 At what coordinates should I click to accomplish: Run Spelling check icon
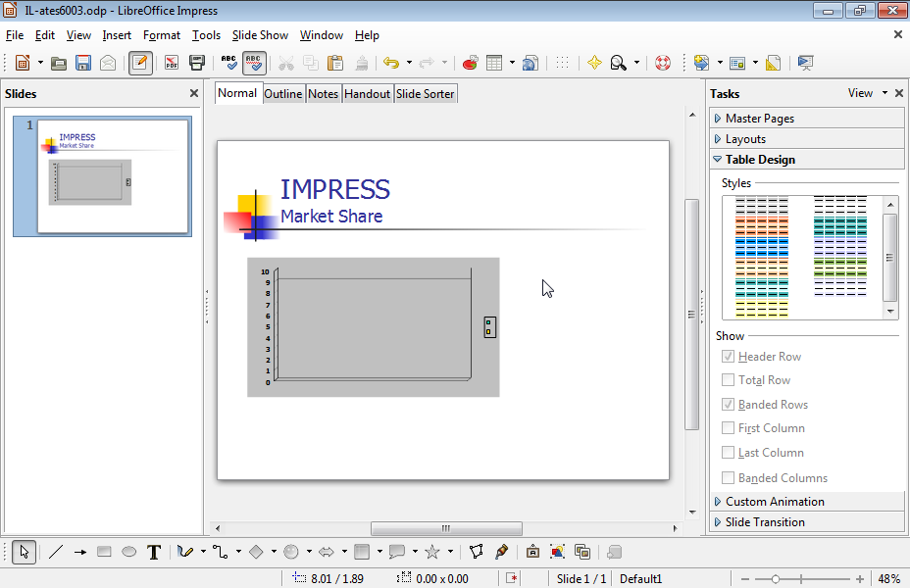(229, 63)
